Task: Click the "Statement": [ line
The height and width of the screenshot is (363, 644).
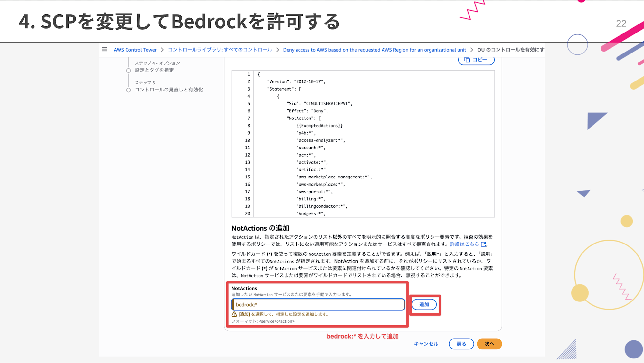Action: point(284,89)
